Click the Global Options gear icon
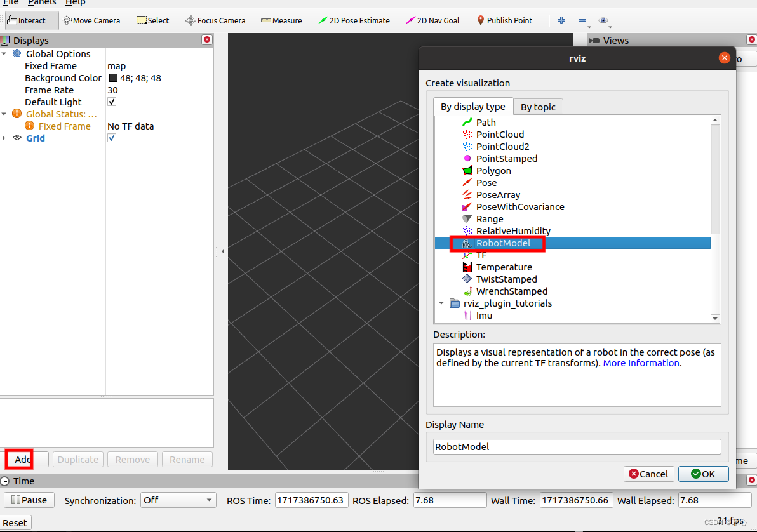Screen dimensions: 757x532 click(x=17, y=53)
